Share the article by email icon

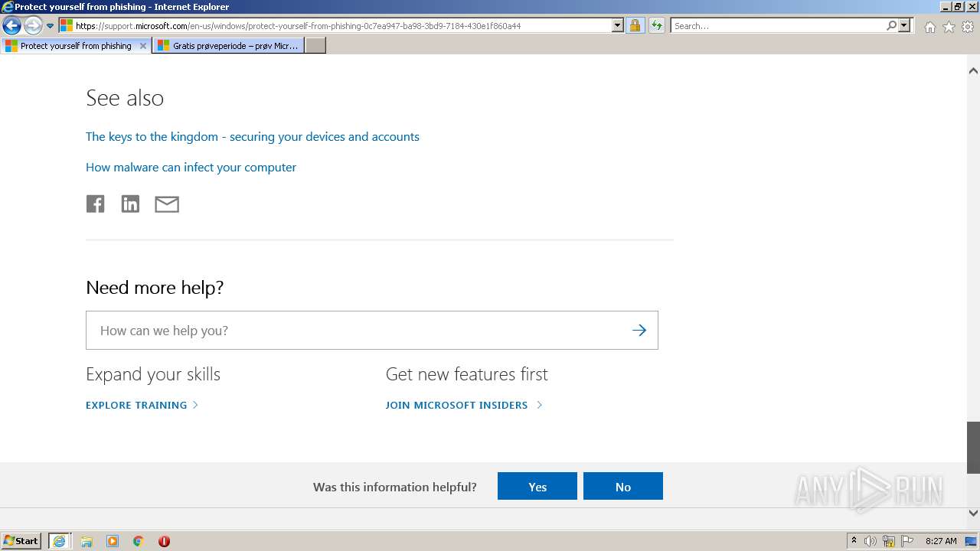tap(167, 204)
